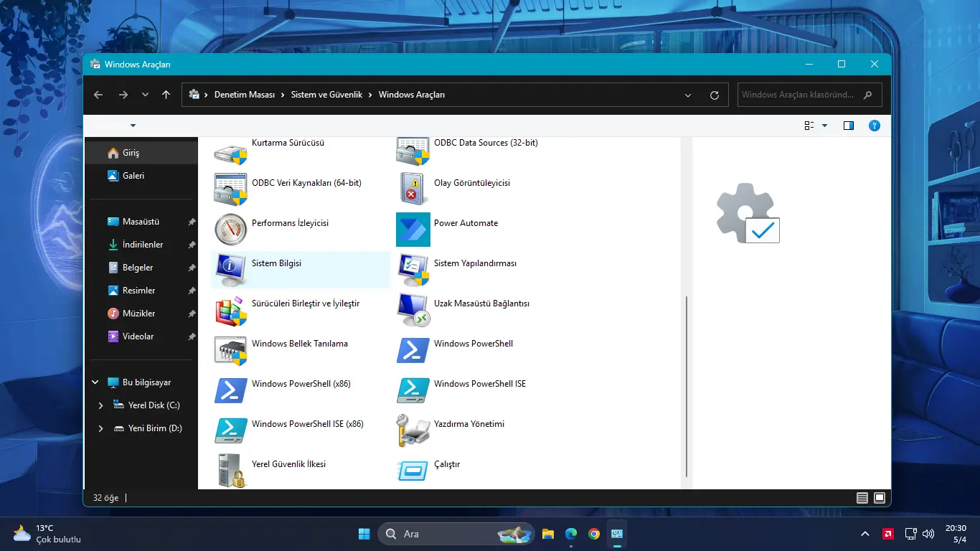Click the file list vertical scrollbar
Screen dimensions: 980x551
click(x=687, y=386)
